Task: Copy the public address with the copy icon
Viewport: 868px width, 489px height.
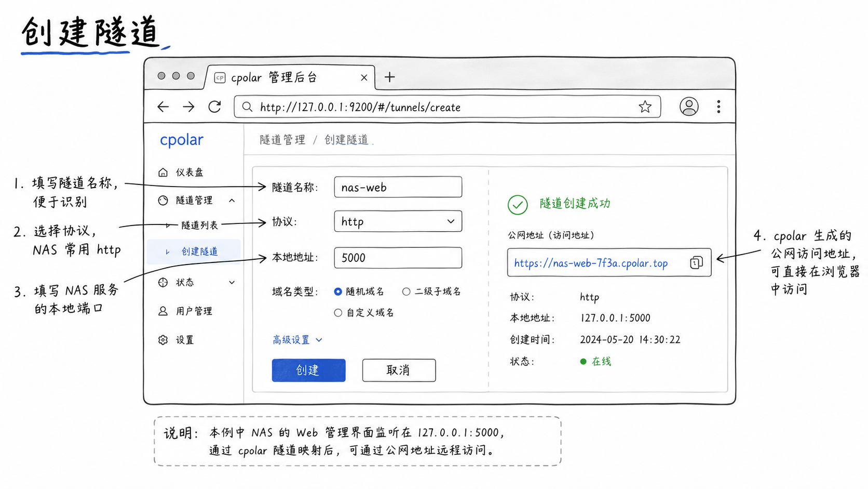Action: tap(696, 262)
